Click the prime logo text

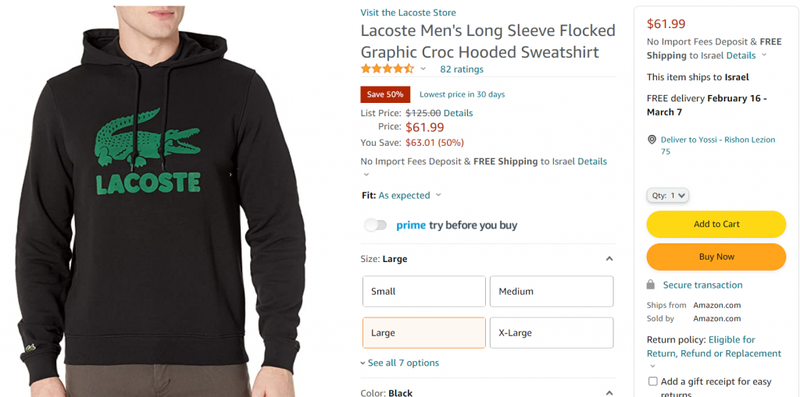[411, 225]
